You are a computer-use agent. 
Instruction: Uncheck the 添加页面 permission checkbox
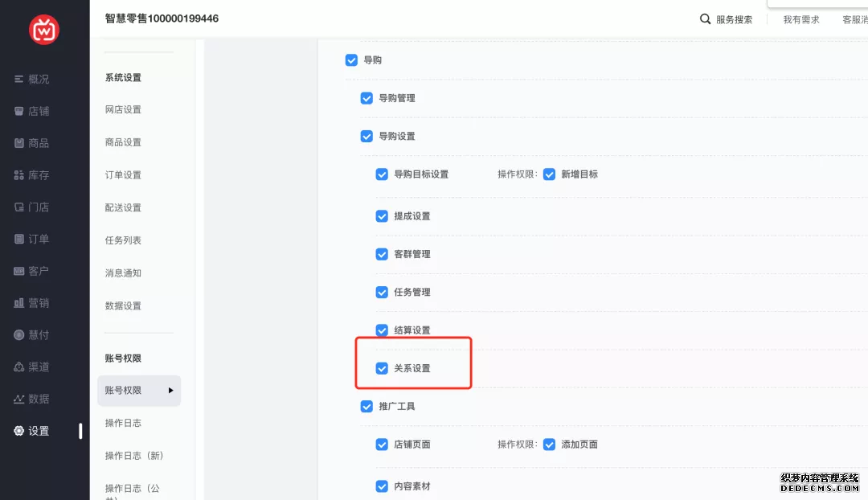[549, 445]
